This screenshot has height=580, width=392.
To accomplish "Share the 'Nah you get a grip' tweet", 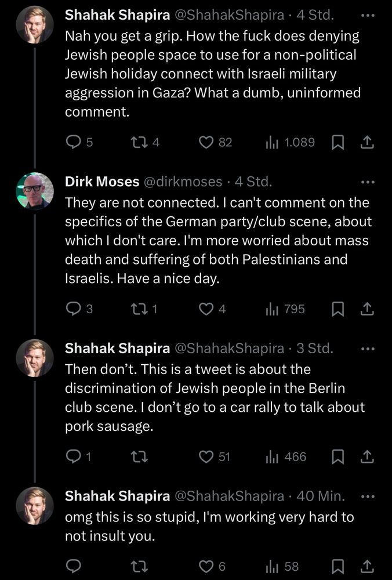I will click(x=366, y=142).
